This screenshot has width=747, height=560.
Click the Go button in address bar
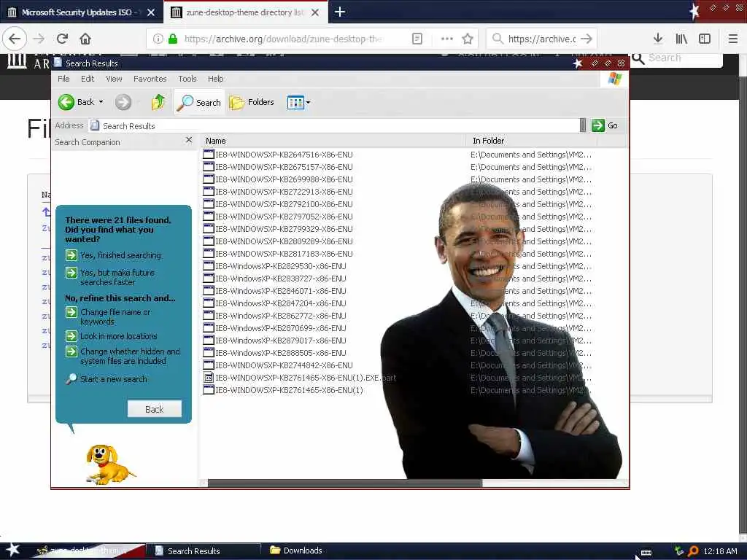click(x=605, y=125)
